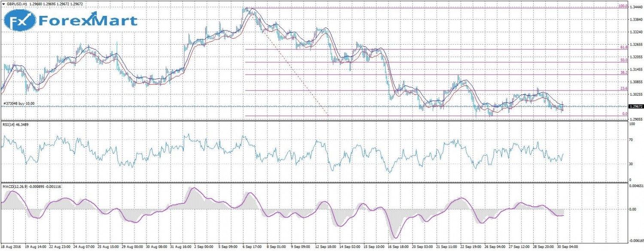
Task: Select the 0.0 Fibonacci base label
Action: pyautogui.click(x=625, y=114)
